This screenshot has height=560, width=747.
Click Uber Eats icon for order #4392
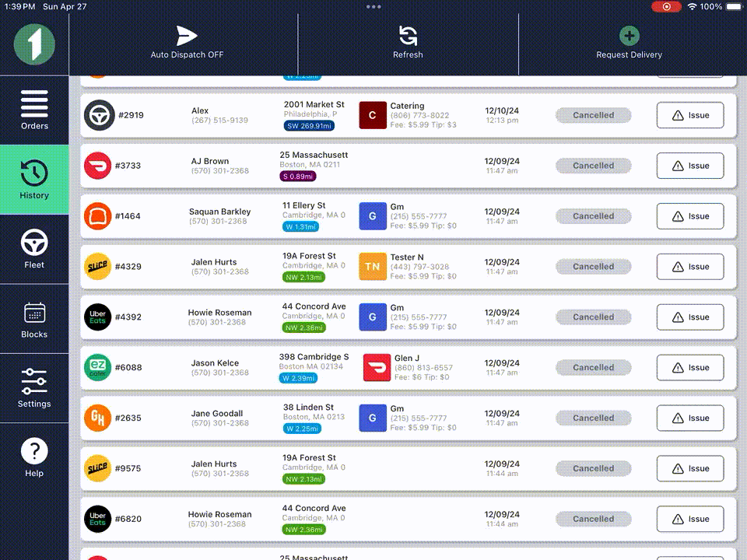(x=98, y=317)
